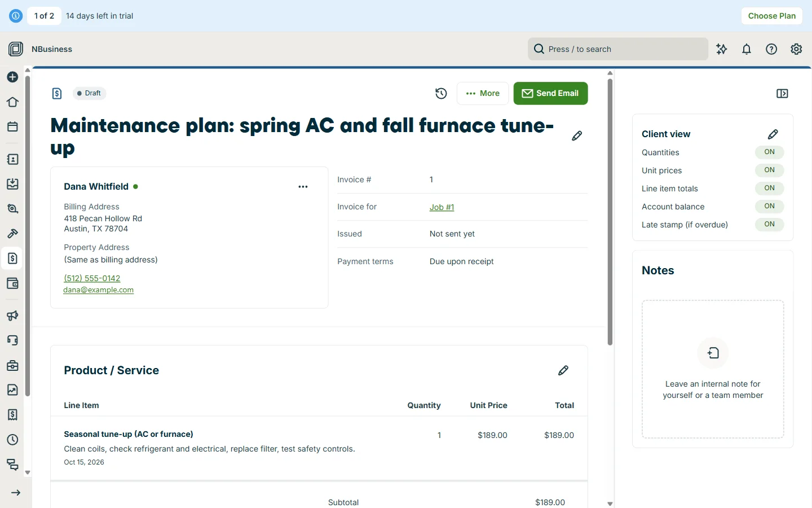Open the More actions dropdown
The image size is (812, 508).
483,93
